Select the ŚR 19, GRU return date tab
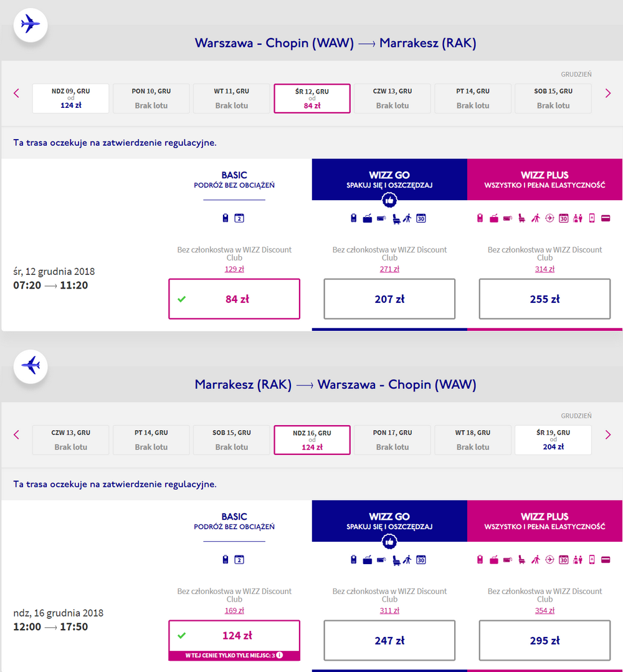The image size is (623, 672). click(553, 439)
